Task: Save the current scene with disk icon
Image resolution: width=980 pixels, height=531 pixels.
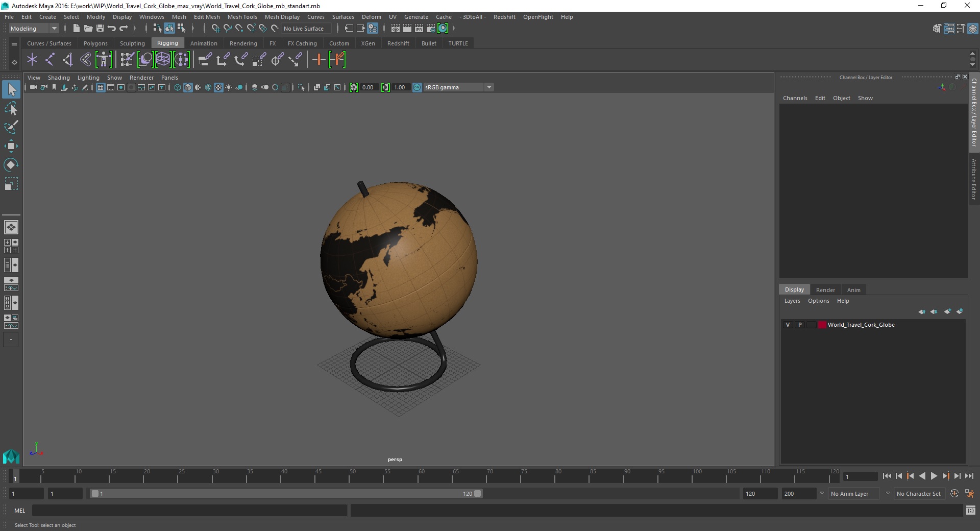Action: click(x=100, y=29)
